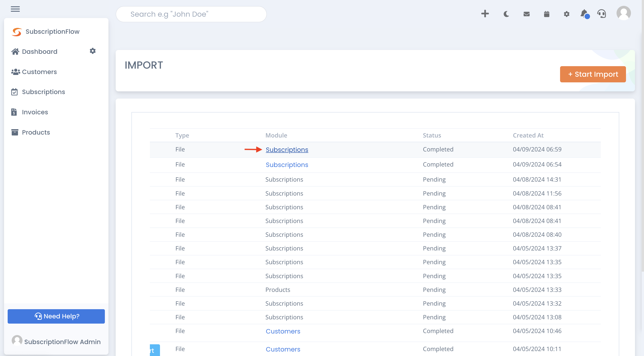Click the Need Help? button
644x356 pixels.
(x=56, y=316)
